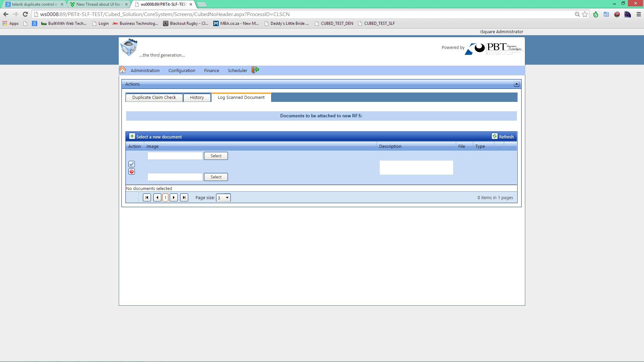Open the Page size dropdown
The width and height of the screenshot is (644, 362).
pos(223,198)
